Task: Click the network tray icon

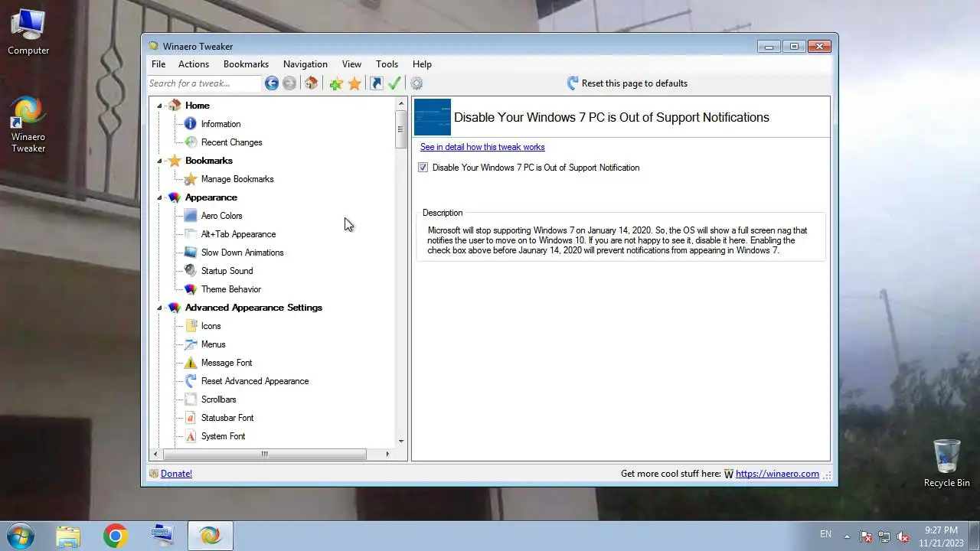Action: point(884,536)
